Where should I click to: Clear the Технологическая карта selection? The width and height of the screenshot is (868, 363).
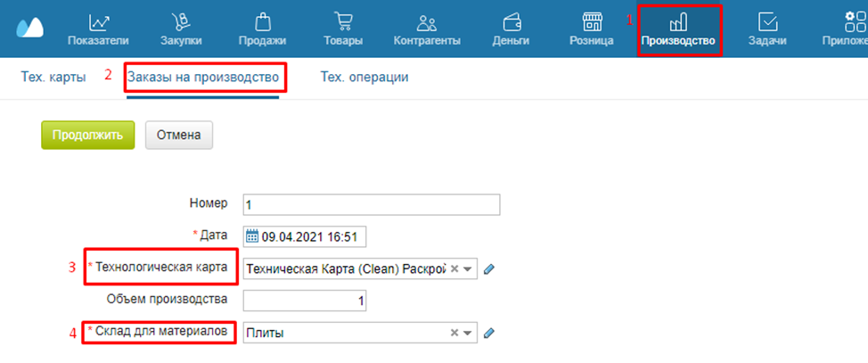[454, 268]
